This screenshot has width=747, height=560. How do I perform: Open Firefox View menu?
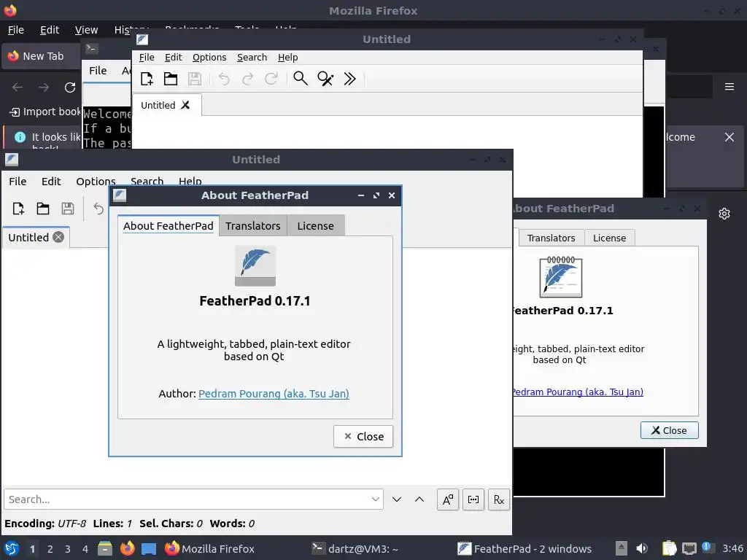click(x=86, y=30)
